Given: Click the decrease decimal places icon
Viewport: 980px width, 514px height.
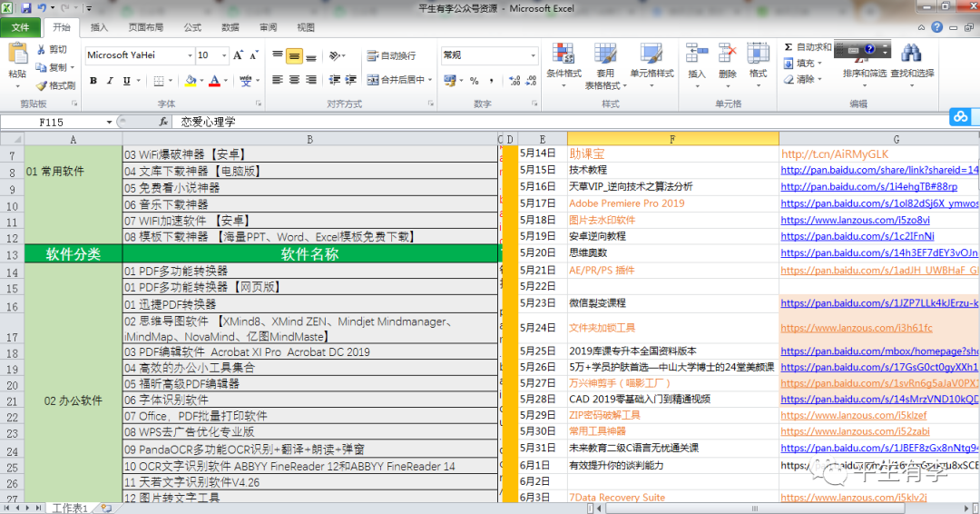Looking at the screenshot, I should (x=531, y=81).
